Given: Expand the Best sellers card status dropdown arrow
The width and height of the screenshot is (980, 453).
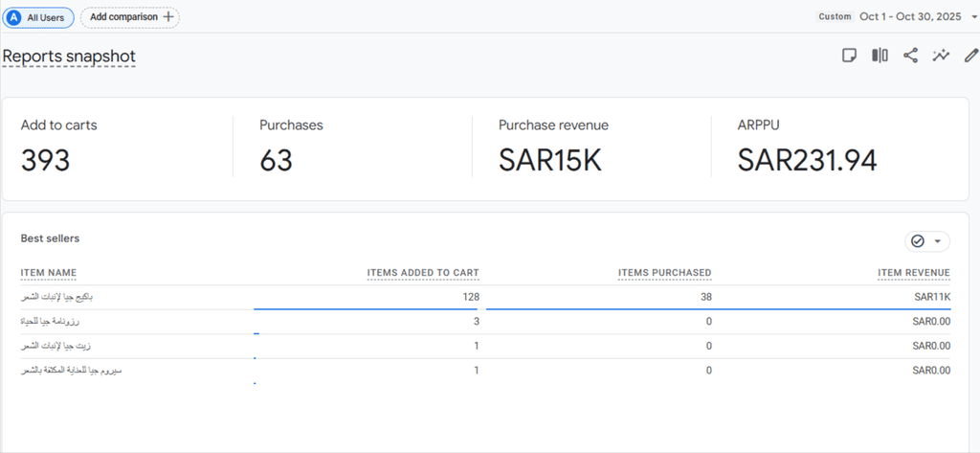Looking at the screenshot, I should 938,241.
